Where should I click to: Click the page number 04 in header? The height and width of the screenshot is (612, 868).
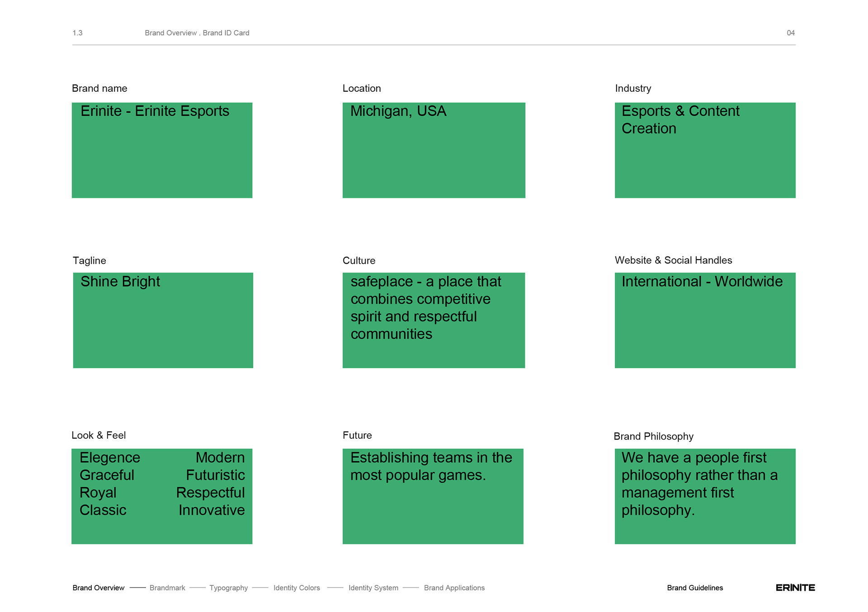[791, 33]
